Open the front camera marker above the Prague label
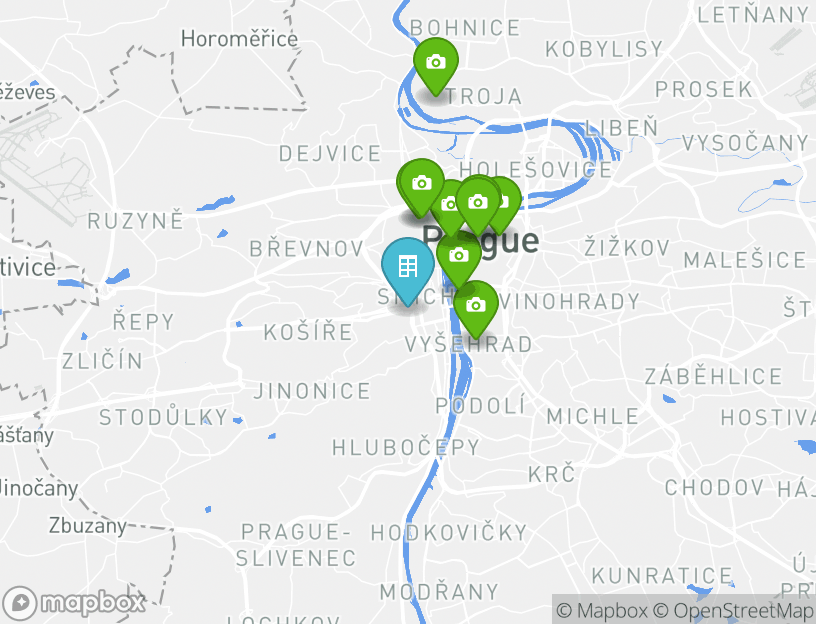Screen dimensions: 816x624 click(x=478, y=205)
